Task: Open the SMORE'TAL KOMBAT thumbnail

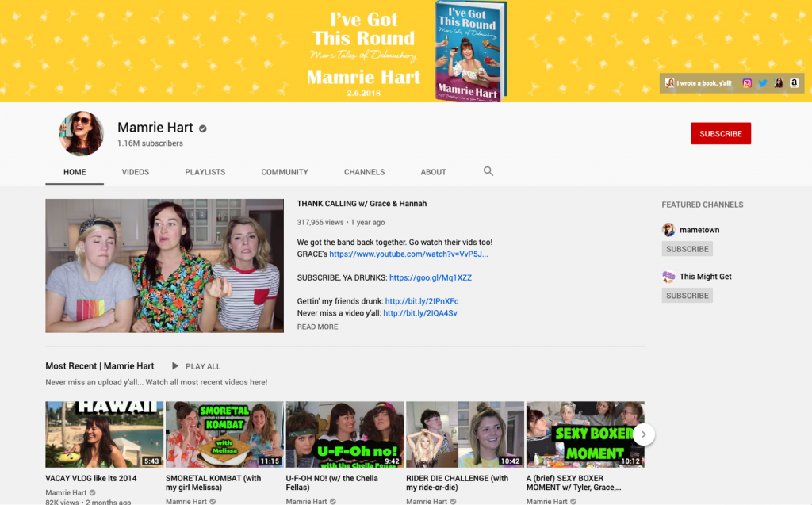Action: point(224,434)
